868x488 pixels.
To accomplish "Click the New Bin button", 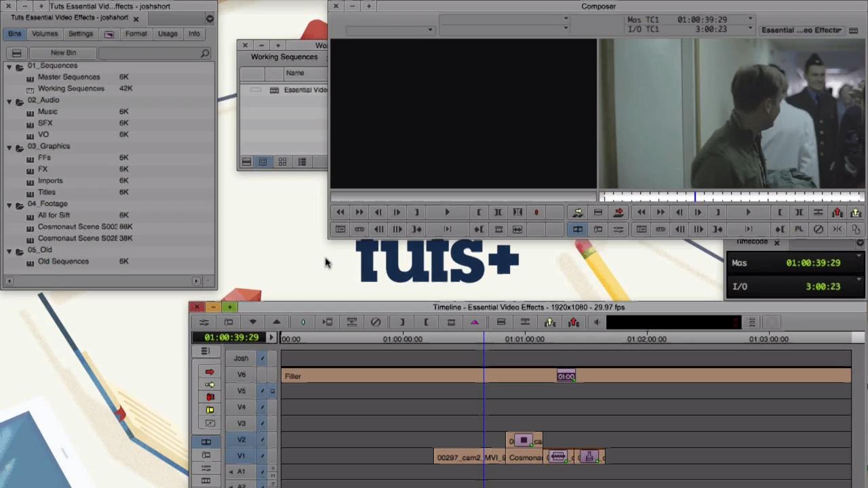I will point(63,53).
